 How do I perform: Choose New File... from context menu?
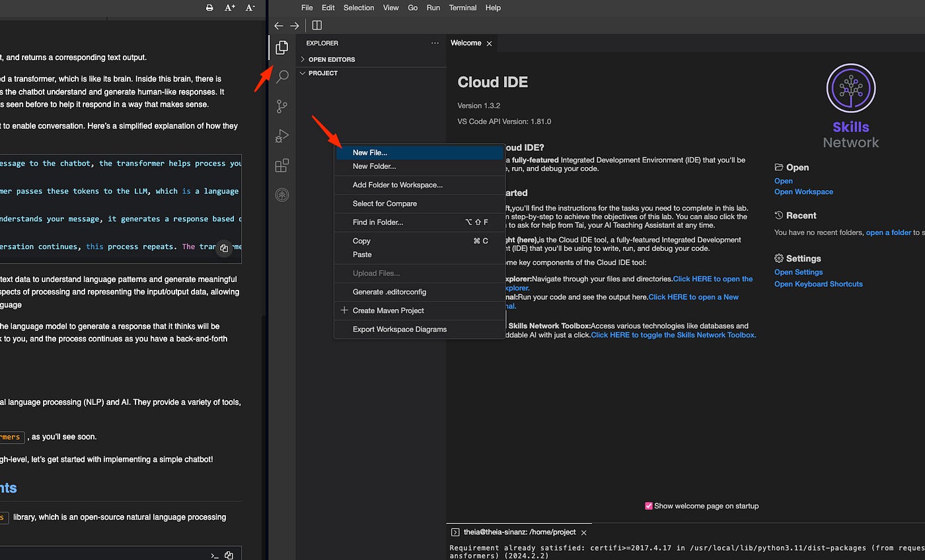[420, 153]
